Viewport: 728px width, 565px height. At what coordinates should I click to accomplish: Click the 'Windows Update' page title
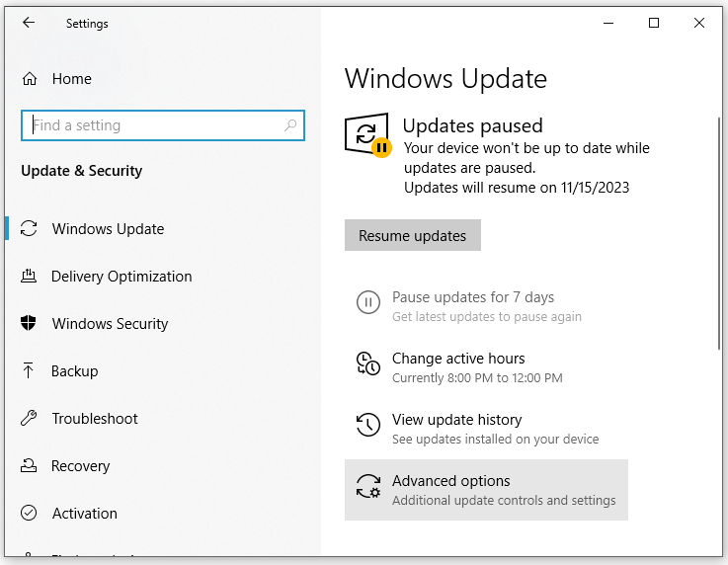point(445,78)
